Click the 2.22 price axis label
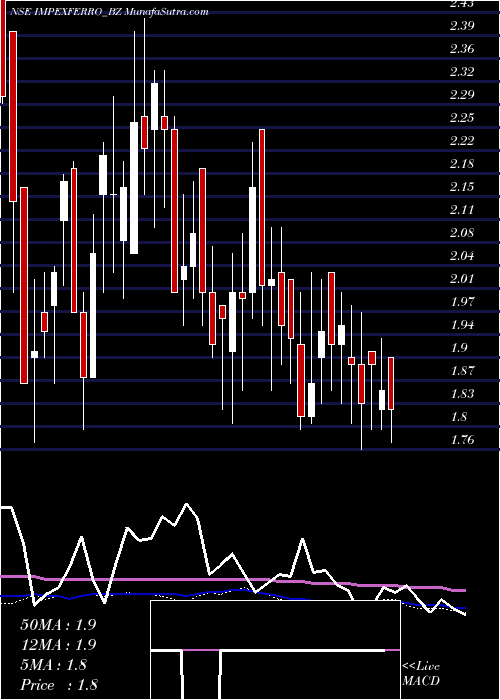The width and height of the screenshot is (500, 700). click(x=461, y=141)
